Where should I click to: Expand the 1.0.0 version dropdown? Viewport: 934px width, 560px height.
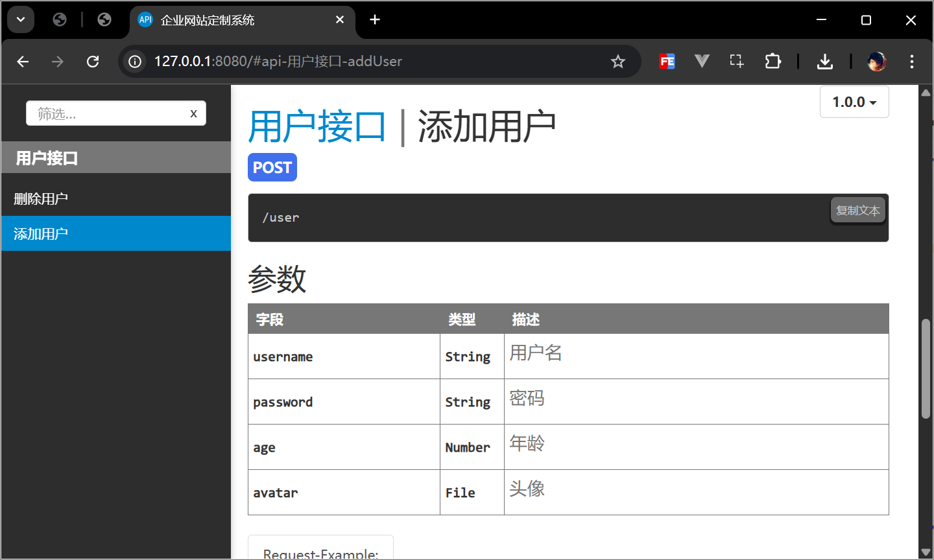pyautogui.click(x=854, y=102)
